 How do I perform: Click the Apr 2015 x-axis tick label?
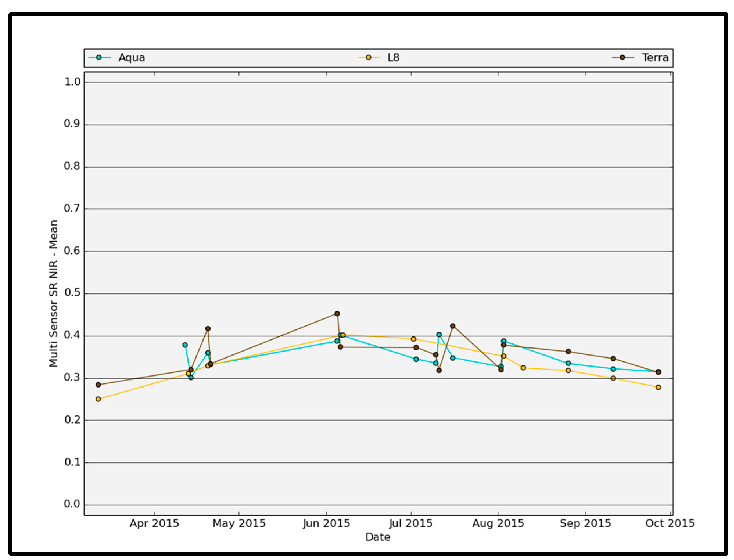154,523
